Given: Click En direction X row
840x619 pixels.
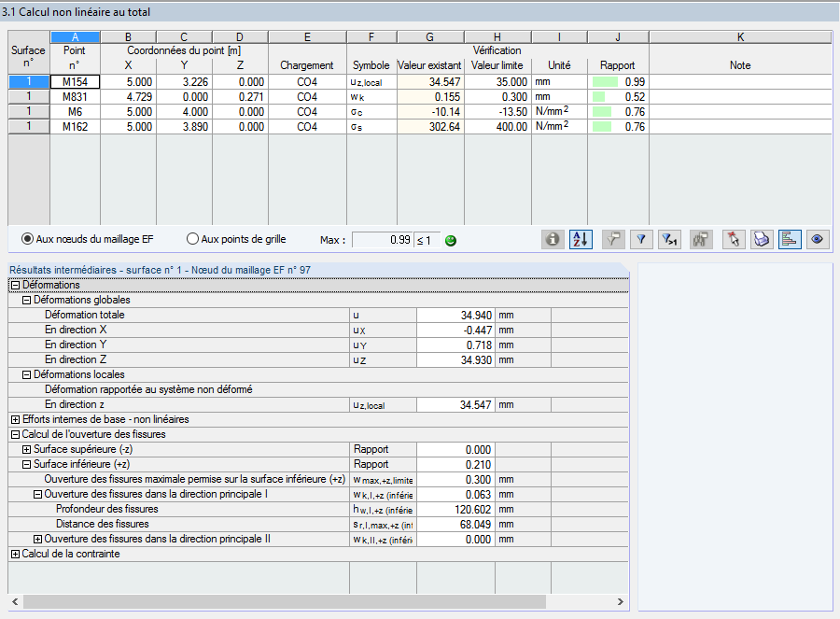Looking at the screenshot, I should (318, 331).
